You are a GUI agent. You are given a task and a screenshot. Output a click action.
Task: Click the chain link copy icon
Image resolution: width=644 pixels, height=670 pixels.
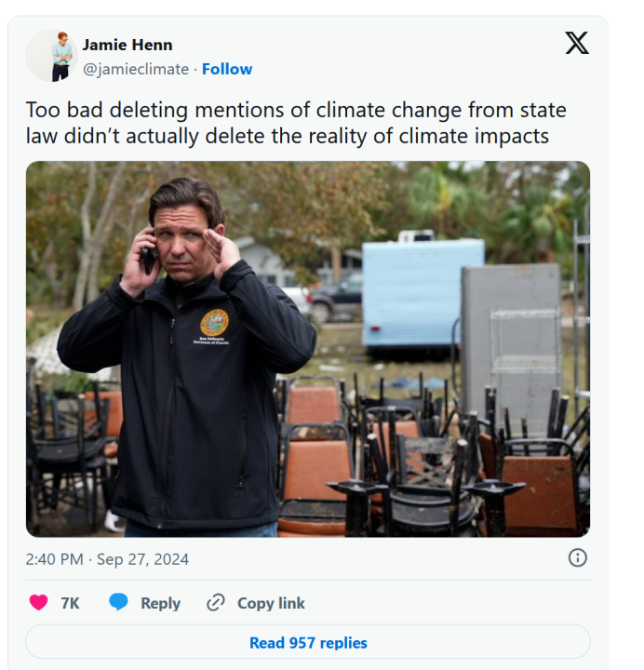point(216,603)
